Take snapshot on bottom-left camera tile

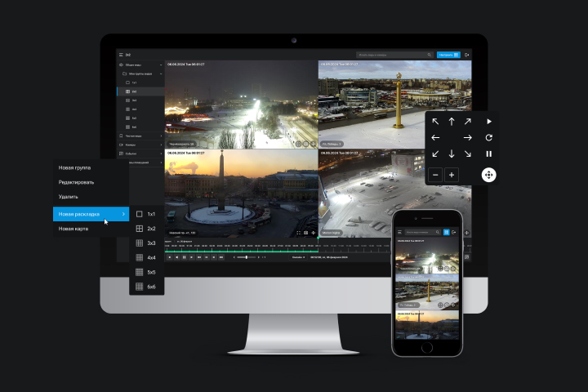click(x=306, y=233)
